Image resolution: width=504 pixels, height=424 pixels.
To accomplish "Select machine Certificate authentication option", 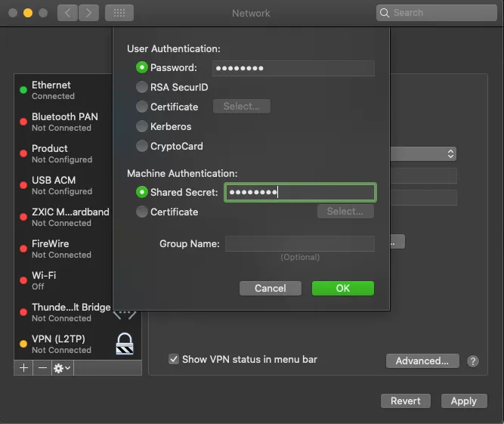I will (x=142, y=212).
